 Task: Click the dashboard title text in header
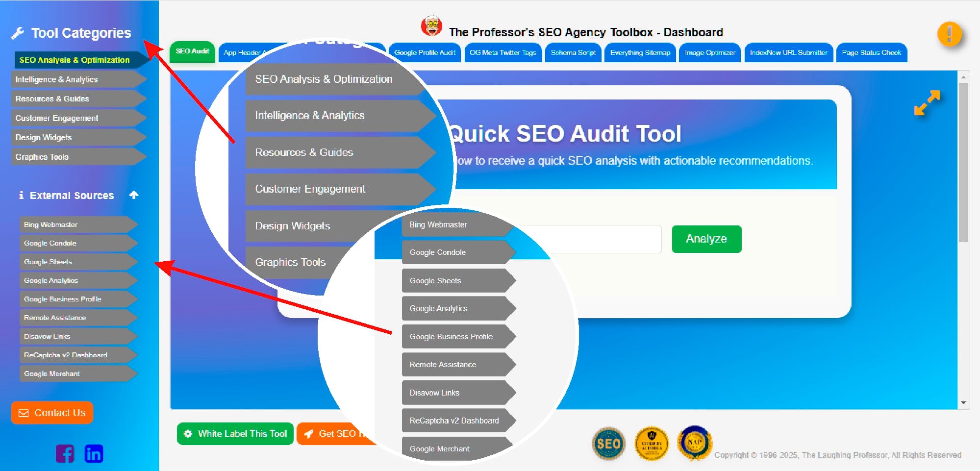(586, 32)
